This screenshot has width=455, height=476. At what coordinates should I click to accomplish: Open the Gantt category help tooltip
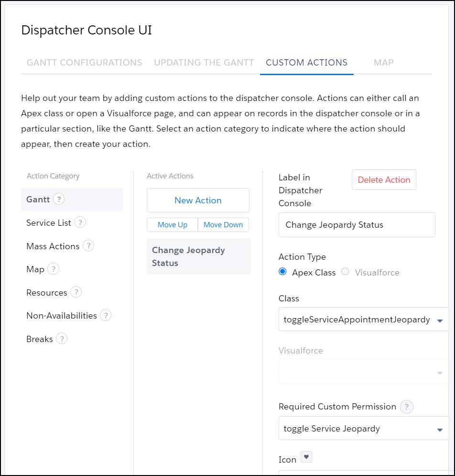click(x=58, y=199)
